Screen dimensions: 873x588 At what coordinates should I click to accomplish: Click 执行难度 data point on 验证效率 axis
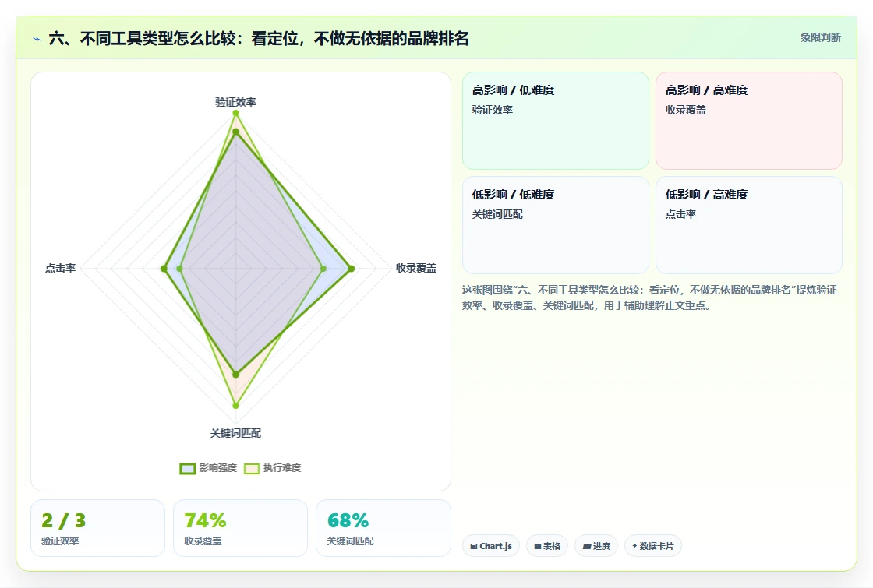(x=235, y=113)
